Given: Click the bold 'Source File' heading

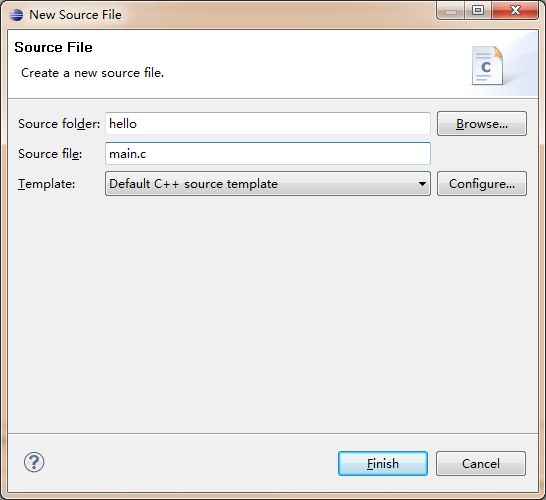Looking at the screenshot, I should [x=53, y=47].
